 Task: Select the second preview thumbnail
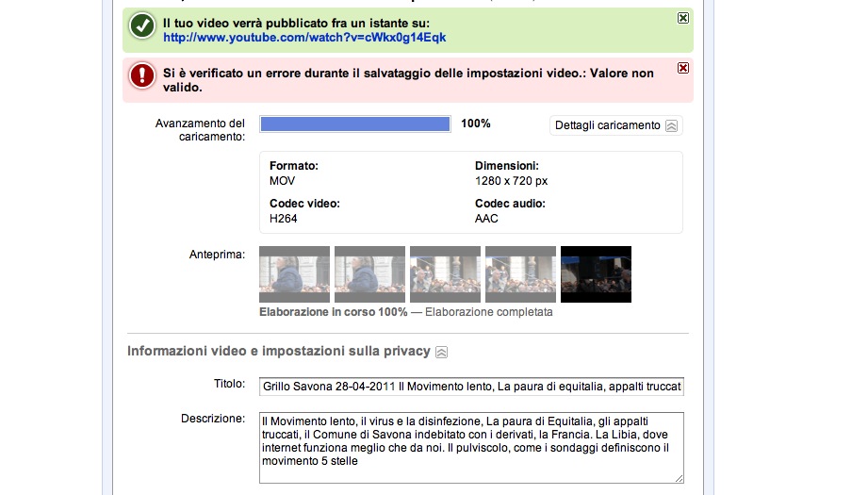[369, 274]
